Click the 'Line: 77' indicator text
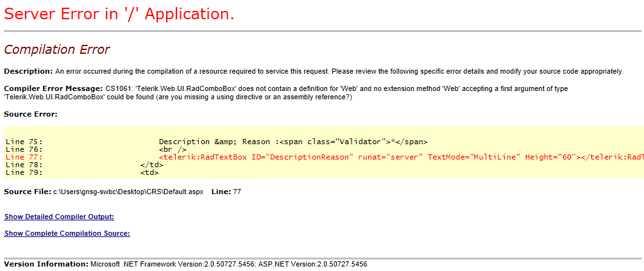 (x=226, y=192)
